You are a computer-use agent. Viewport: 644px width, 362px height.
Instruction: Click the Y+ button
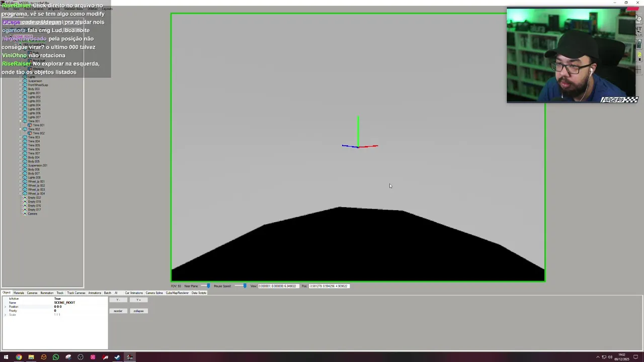tap(138, 300)
